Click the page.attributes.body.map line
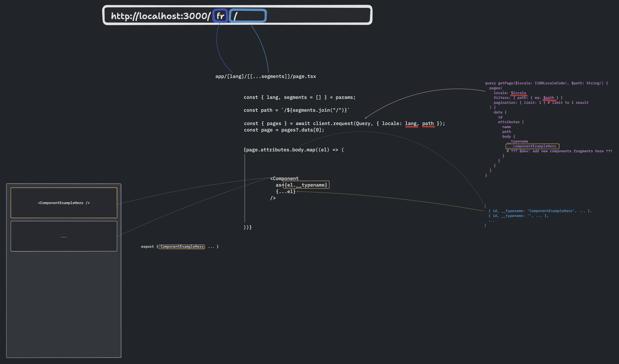This screenshot has height=364, width=619. pos(294,150)
